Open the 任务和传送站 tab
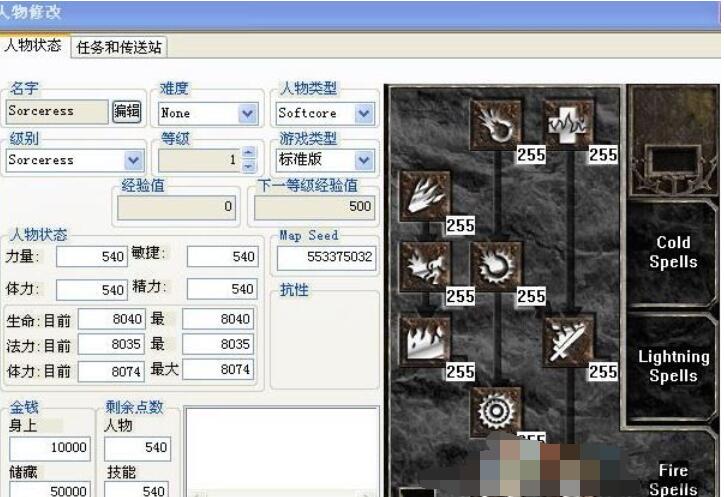This screenshot has height=497, width=724. pos(119,47)
